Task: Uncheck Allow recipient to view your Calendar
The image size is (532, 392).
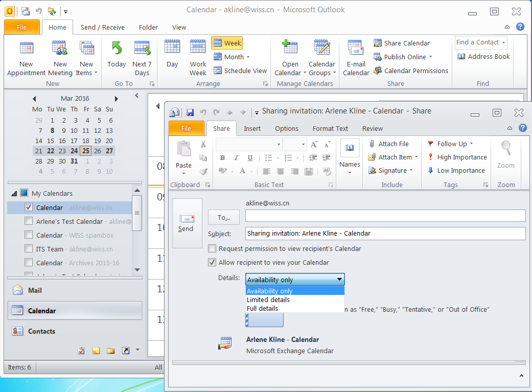Action: [x=212, y=262]
